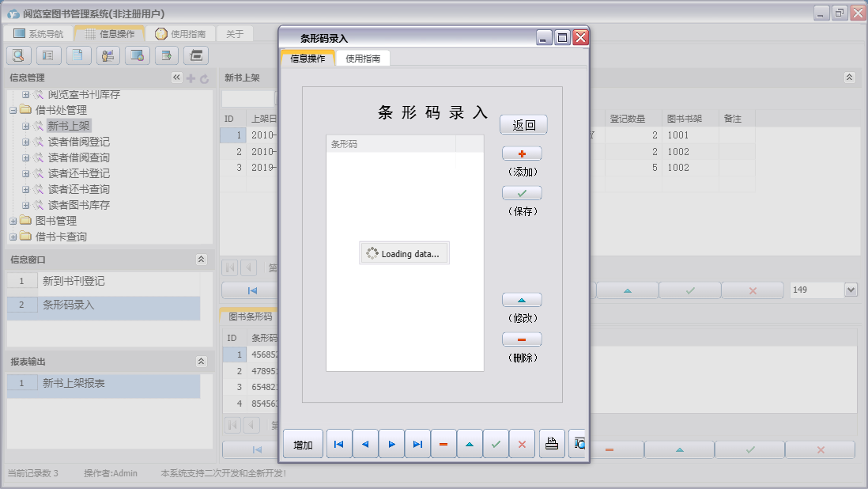Screen dimensions: 868x489
Task: Click the magnifier search icon in main toolbar
Action: click(x=19, y=55)
